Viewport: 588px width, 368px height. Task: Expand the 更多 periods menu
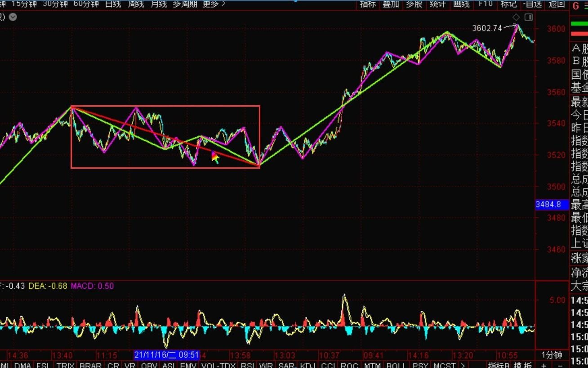tap(214, 4)
